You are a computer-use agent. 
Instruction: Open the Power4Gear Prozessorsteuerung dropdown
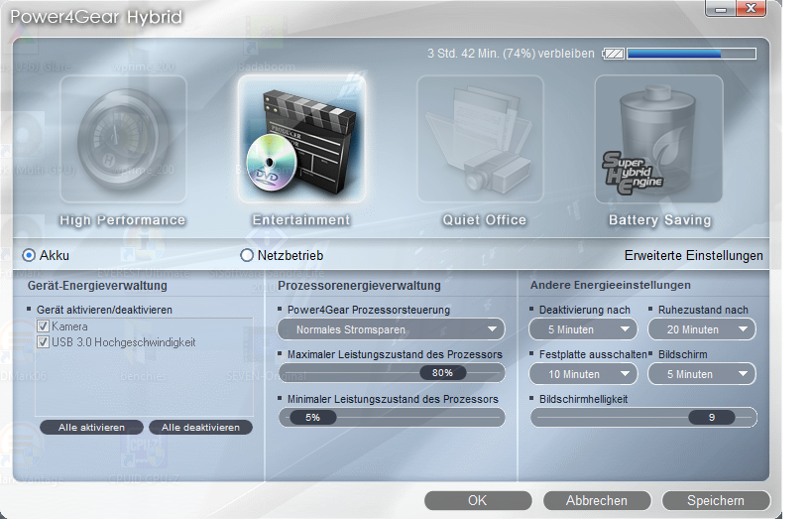392,329
